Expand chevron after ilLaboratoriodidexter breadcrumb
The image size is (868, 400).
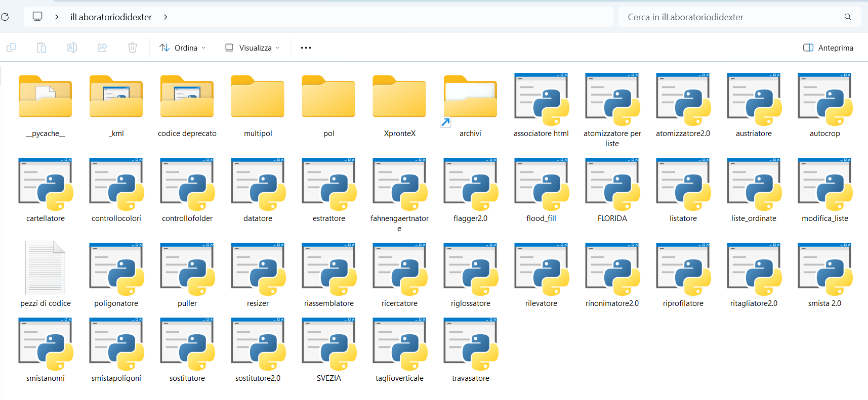166,17
